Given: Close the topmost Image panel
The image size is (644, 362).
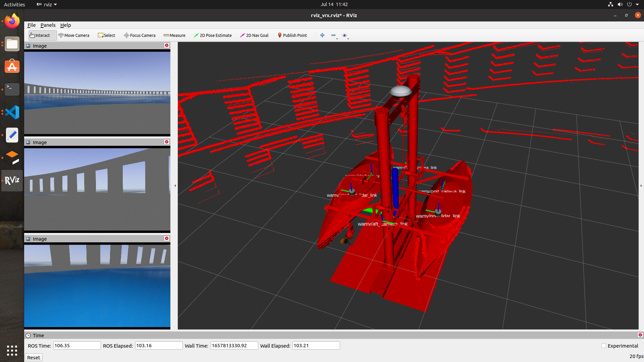Looking at the screenshot, I should click(x=167, y=45).
